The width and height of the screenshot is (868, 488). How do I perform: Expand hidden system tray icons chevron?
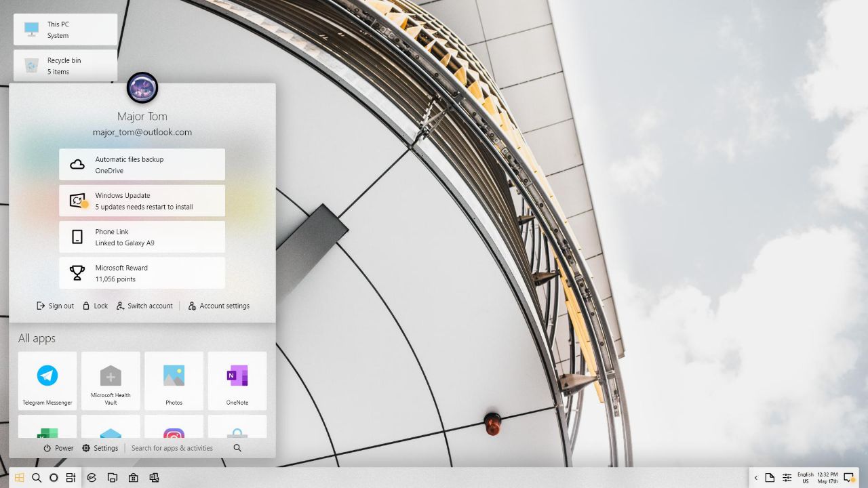[x=756, y=478]
